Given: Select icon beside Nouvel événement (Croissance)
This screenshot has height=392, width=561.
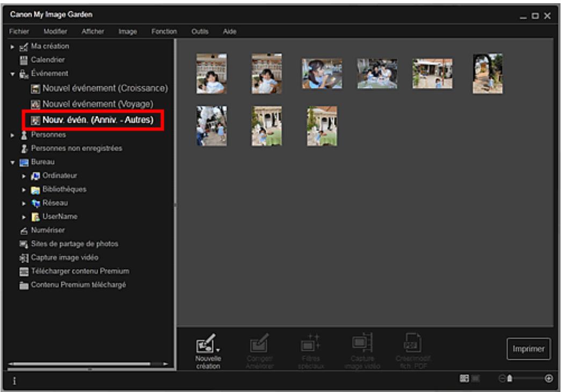Looking at the screenshot, I should tap(35, 88).
